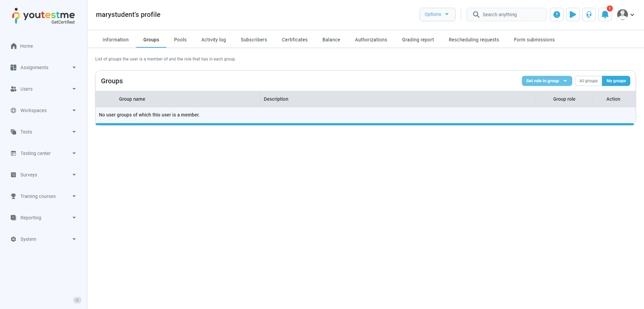Open the Set role in group dropdown
The image size is (644, 309).
tap(546, 81)
